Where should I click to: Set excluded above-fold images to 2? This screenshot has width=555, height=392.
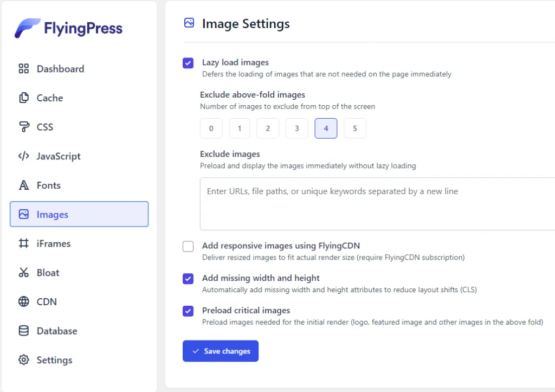tap(268, 128)
